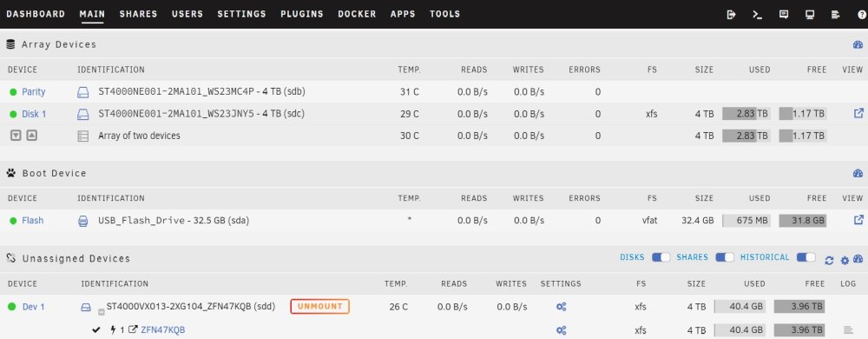Toggle the DISKS switch
Viewport: 868px width, 339px height.
[x=661, y=257]
